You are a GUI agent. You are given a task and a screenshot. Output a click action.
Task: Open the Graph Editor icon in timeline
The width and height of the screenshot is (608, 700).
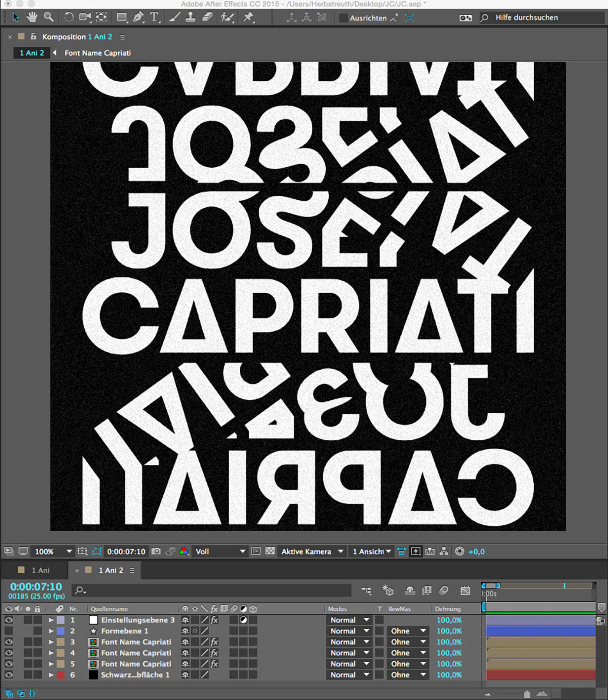pos(465,591)
